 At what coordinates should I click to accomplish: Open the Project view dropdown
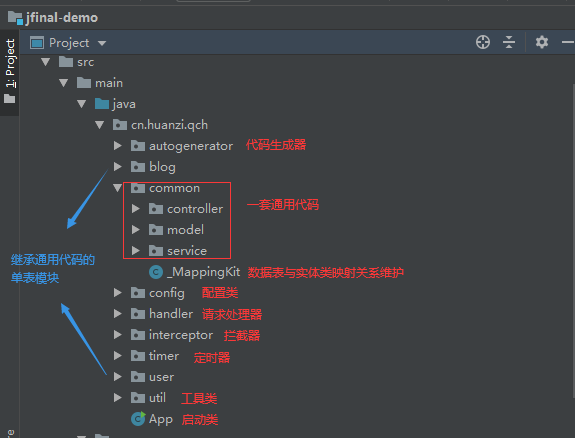(68, 43)
